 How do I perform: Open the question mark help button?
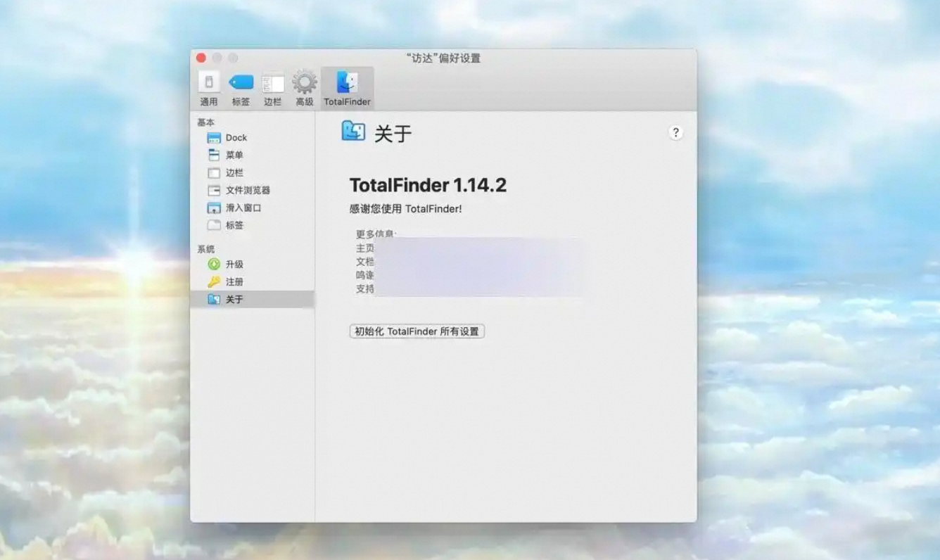point(675,133)
